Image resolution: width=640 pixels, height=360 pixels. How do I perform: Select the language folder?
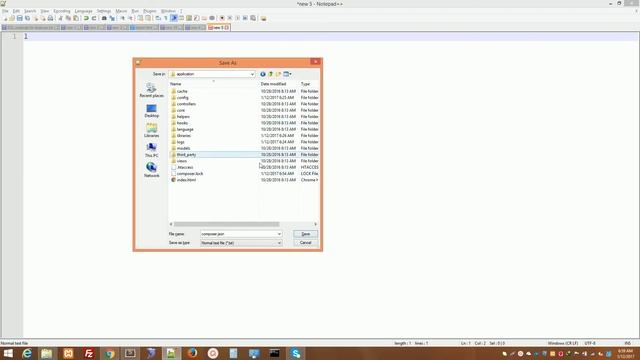[x=185, y=129]
